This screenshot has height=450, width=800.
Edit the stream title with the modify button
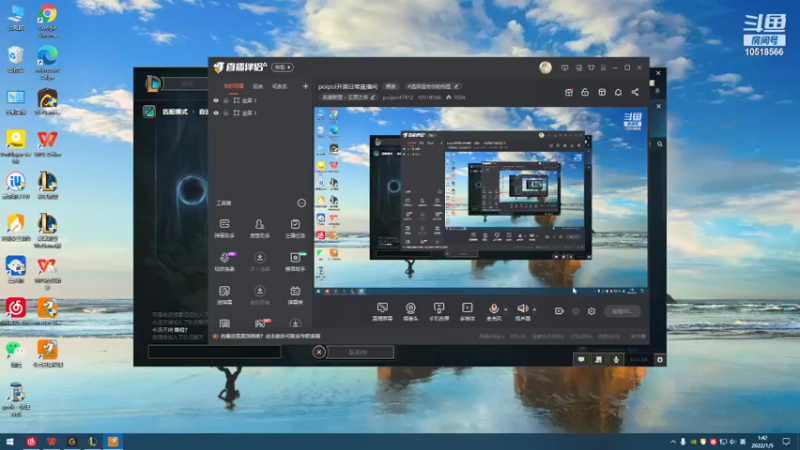(x=391, y=86)
